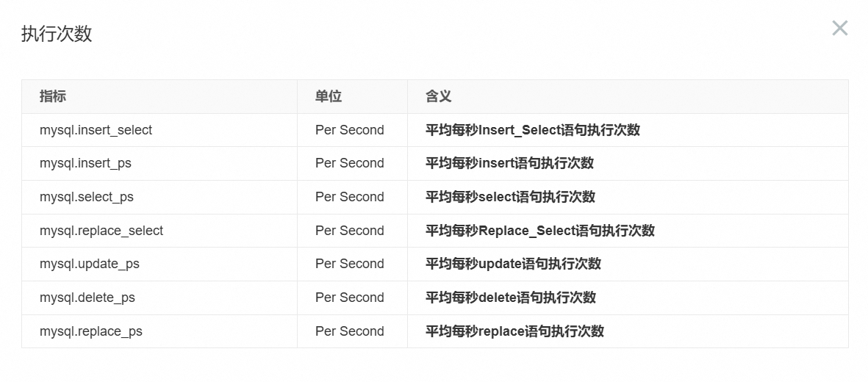Click the 单位 column header
Viewport: 868px width, 382px height.
(329, 96)
